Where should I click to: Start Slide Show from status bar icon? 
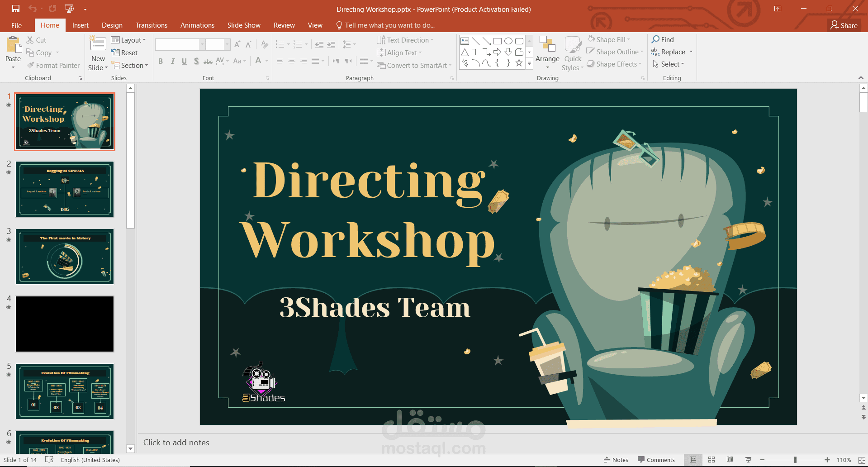(748, 460)
